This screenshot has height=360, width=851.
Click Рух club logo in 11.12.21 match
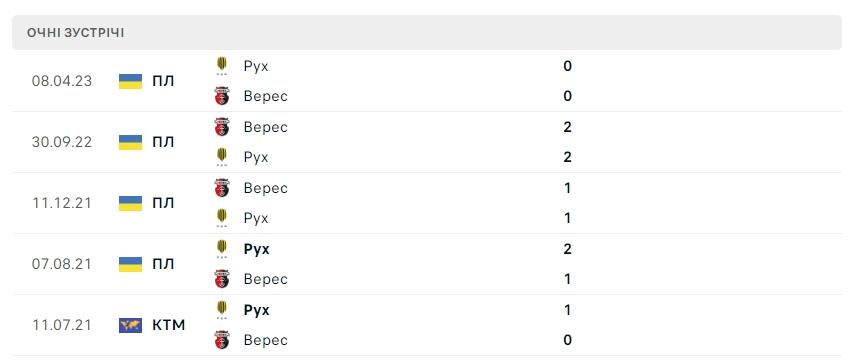222,218
